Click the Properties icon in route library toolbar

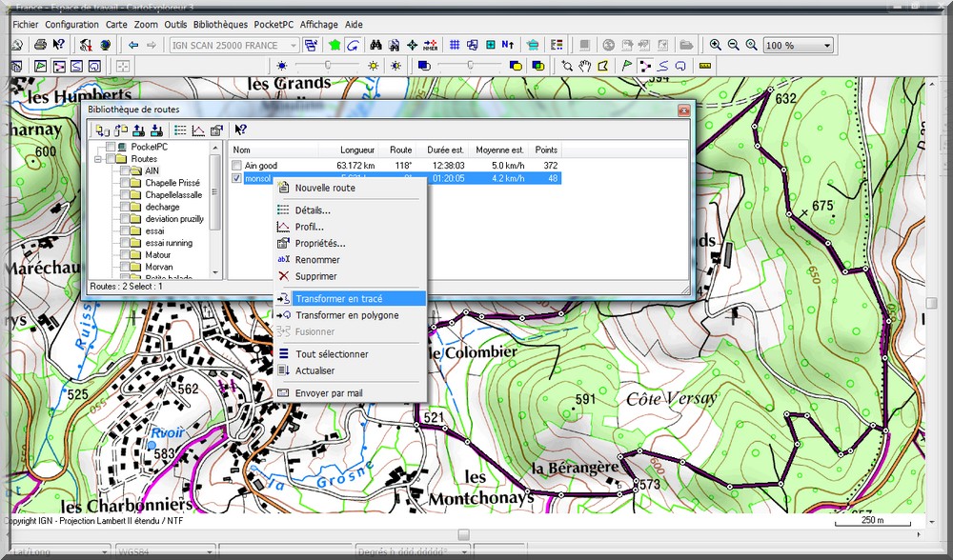point(216,130)
